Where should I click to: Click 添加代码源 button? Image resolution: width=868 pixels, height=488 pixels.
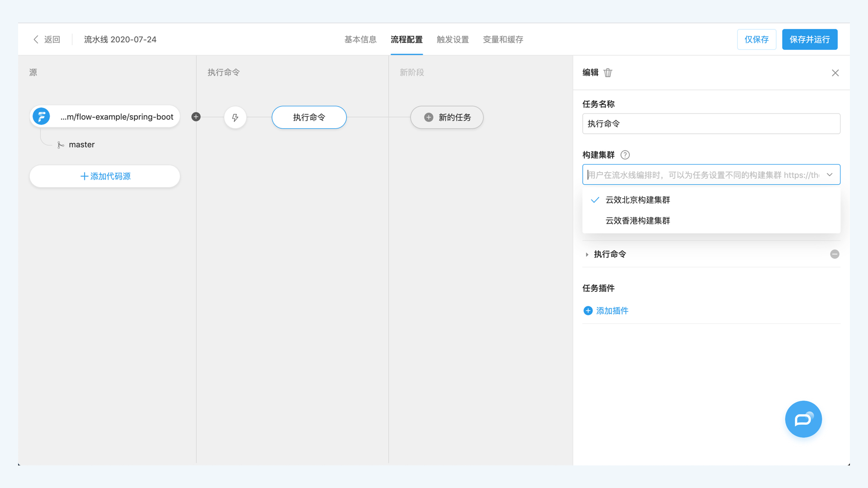coord(104,176)
